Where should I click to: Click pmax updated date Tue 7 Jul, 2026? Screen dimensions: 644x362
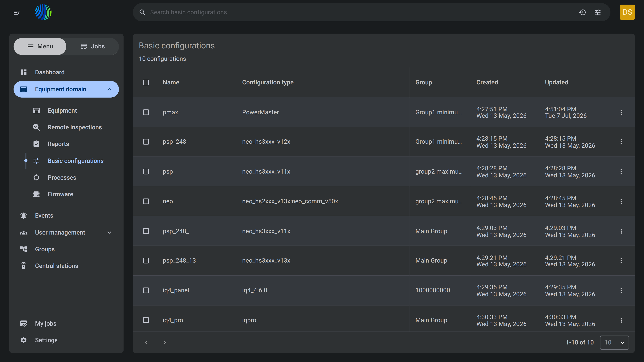tap(566, 116)
